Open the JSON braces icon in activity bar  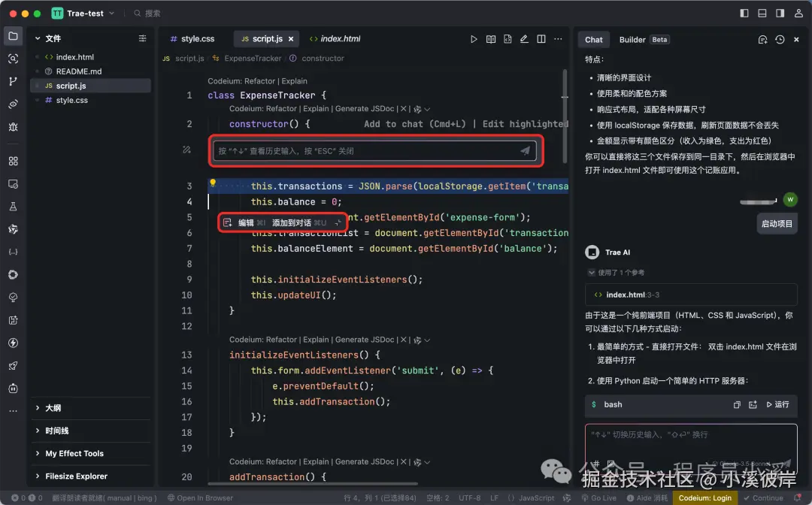13,252
